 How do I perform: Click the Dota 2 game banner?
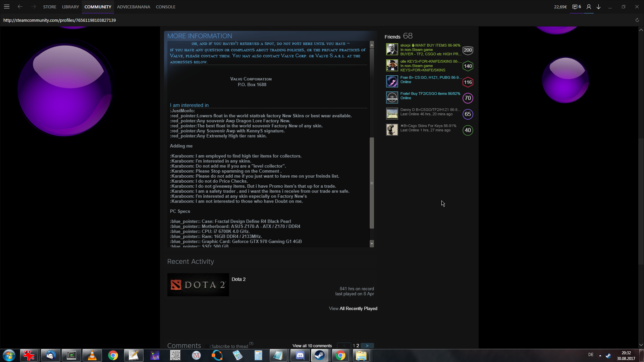click(198, 285)
